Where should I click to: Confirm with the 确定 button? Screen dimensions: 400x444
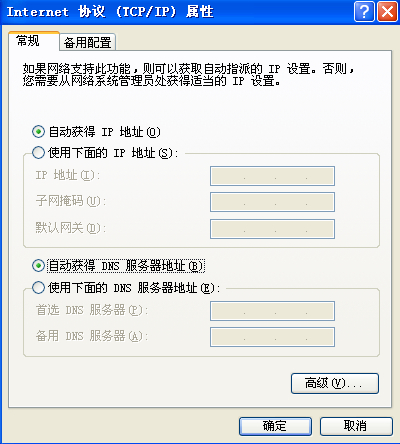275,426
